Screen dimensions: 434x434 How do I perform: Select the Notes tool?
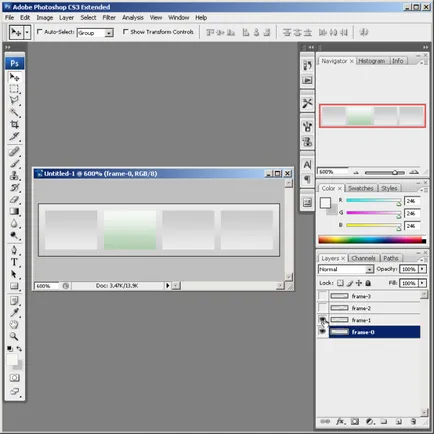pos(14,301)
